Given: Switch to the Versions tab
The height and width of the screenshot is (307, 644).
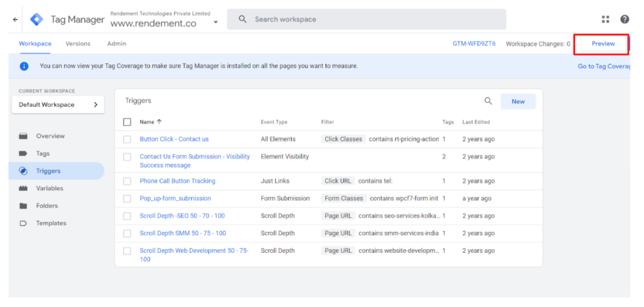Looking at the screenshot, I should [78, 43].
